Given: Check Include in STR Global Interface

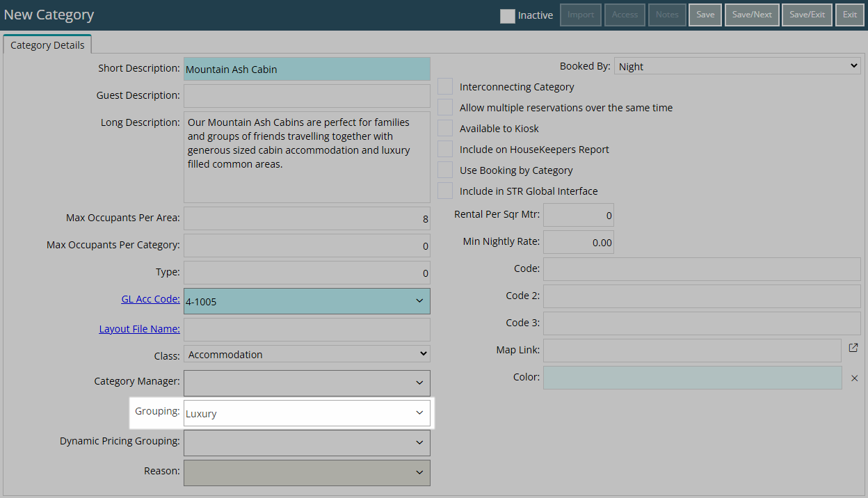Looking at the screenshot, I should point(445,191).
